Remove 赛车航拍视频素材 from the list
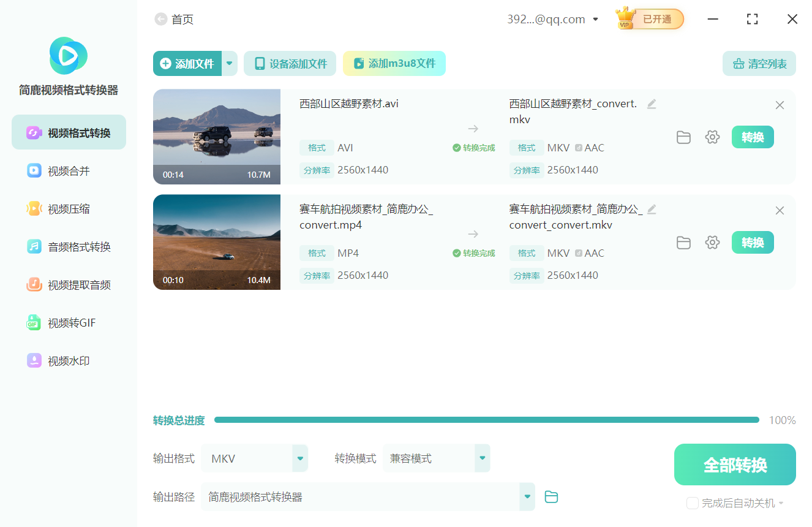The height and width of the screenshot is (527, 812). click(780, 210)
